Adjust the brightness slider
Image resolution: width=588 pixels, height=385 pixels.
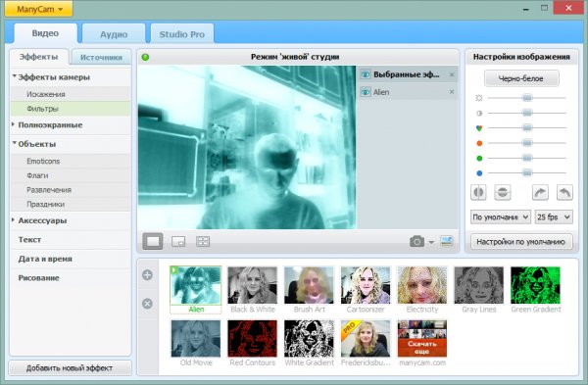(x=527, y=98)
